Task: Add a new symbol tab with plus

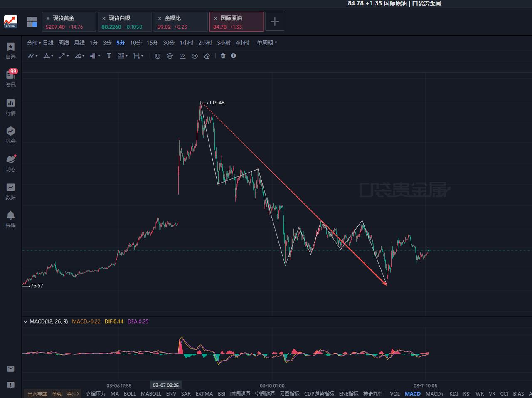Action: (275, 22)
